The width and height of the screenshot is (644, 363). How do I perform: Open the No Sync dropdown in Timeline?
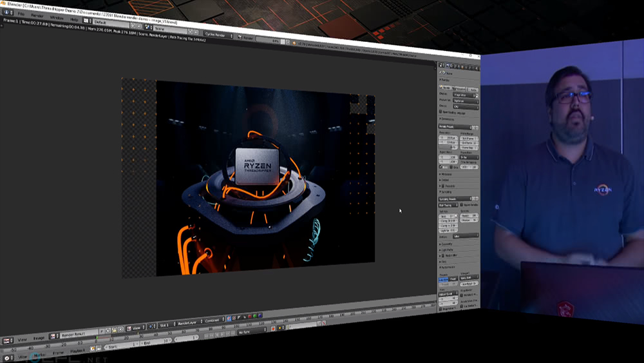coord(251,331)
